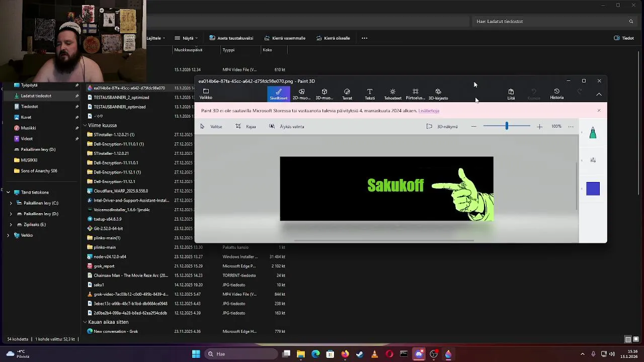644x362 pixels.
Task: Open Microsoft Edge from the taskbar
Action: click(315, 354)
